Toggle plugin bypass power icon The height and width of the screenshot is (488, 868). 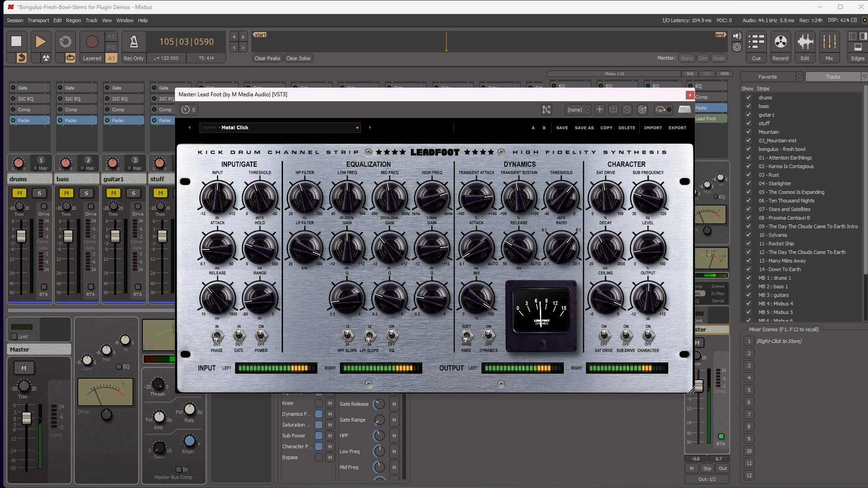click(642, 109)
